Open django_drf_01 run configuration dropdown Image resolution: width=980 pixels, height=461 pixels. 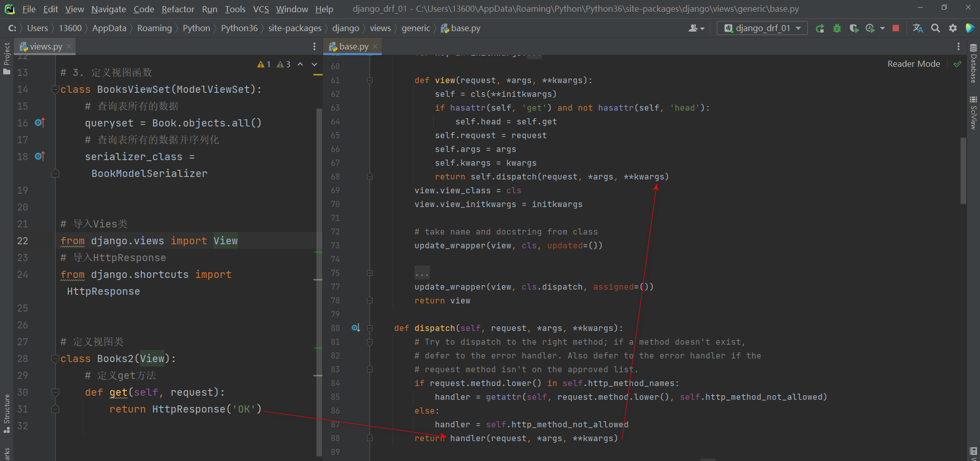tap(762, 29)
